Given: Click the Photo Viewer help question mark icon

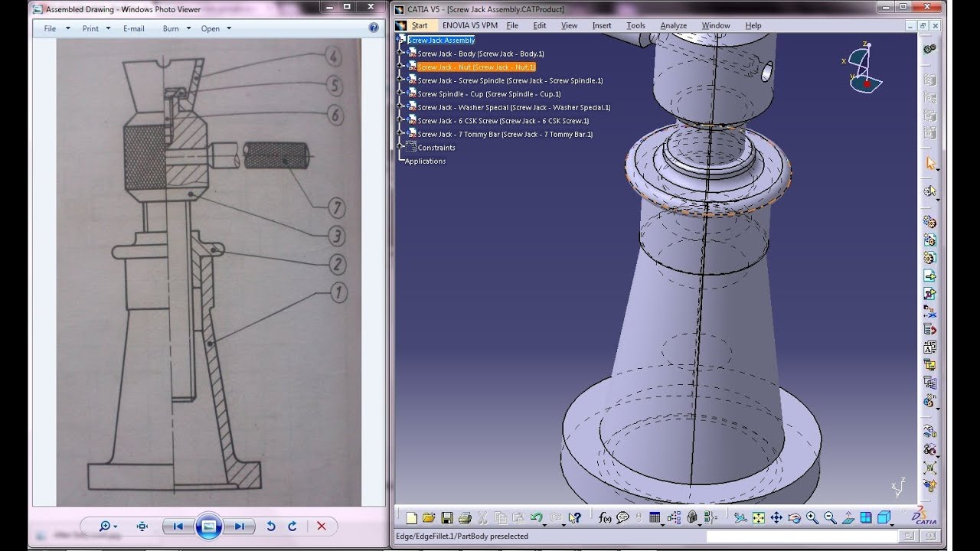Looking at the screenshot, I should 374,28.
